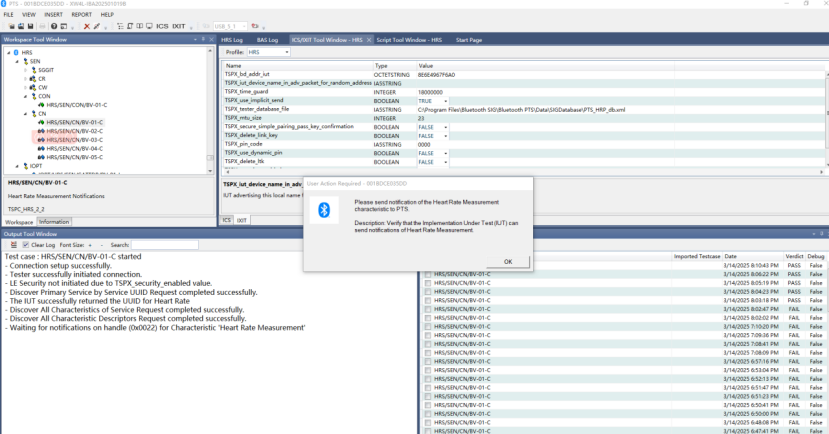Open TSPX_delete_link_key FALSE value dropdown
This screenshot has height=434, width=829.
(x=446, y=136)
